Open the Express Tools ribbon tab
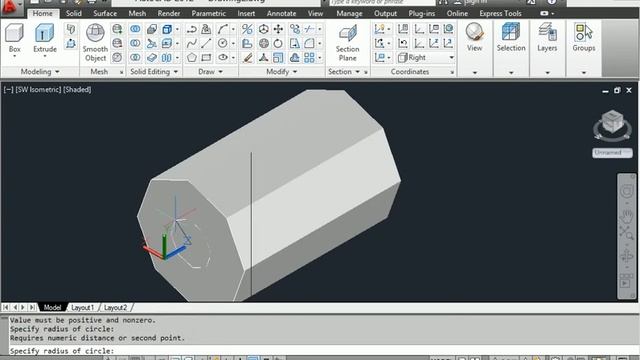This screenshot has width=640, height=360. (500, 13)
